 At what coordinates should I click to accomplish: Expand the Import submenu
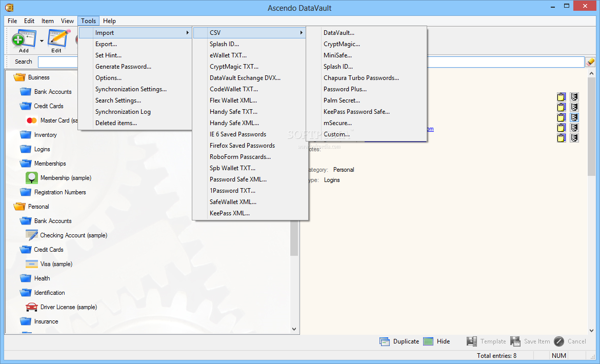135,33
